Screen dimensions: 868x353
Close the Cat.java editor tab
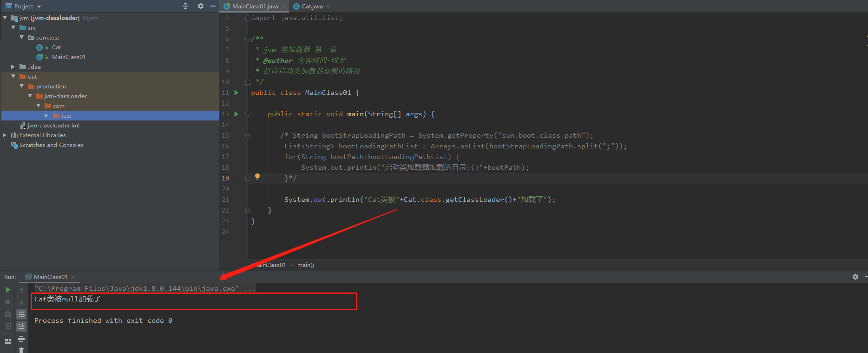point(328,6)
